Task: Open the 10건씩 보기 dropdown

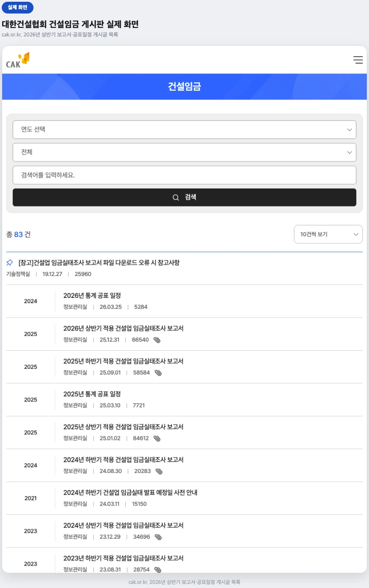Action: point(329,234)
